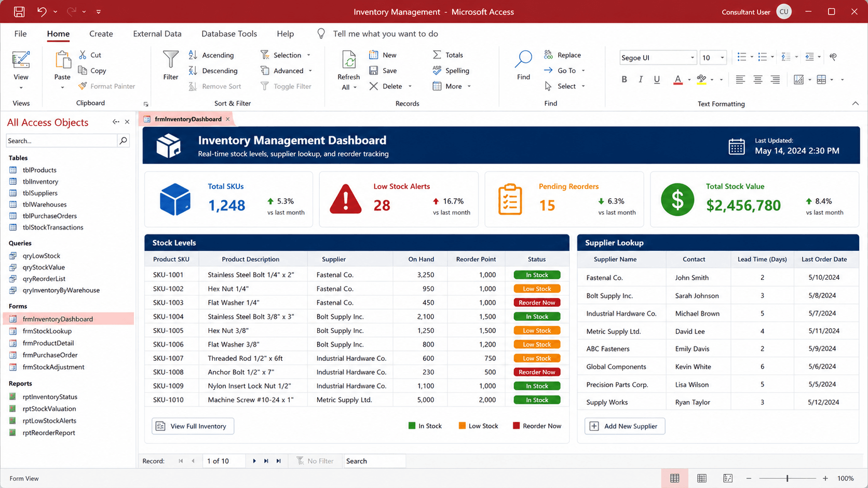868x488 pixels.
Task: Align text right
Action: [775, 79]
